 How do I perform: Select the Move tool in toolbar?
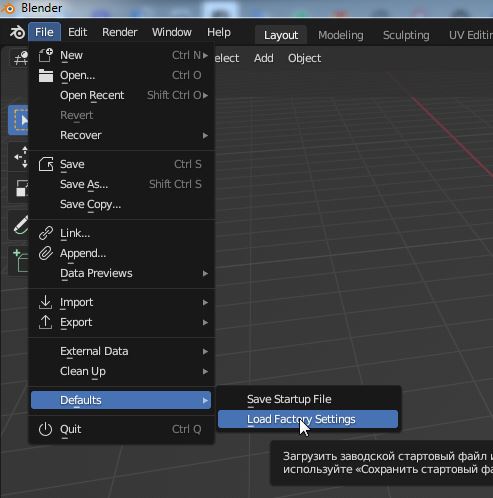coord(20,157)
